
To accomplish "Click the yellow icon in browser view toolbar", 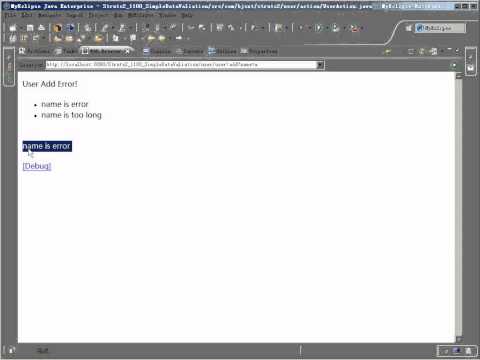I will pyautogui.click(x=388, y=52).
